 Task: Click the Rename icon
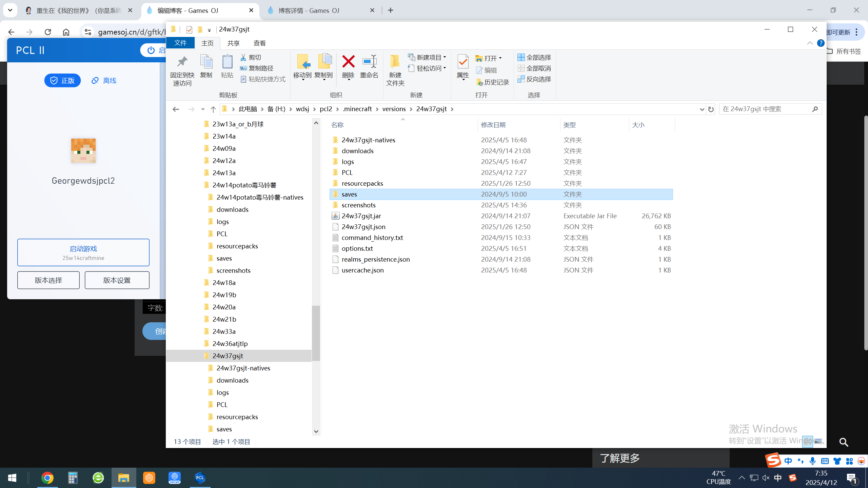tap(369, 62)
